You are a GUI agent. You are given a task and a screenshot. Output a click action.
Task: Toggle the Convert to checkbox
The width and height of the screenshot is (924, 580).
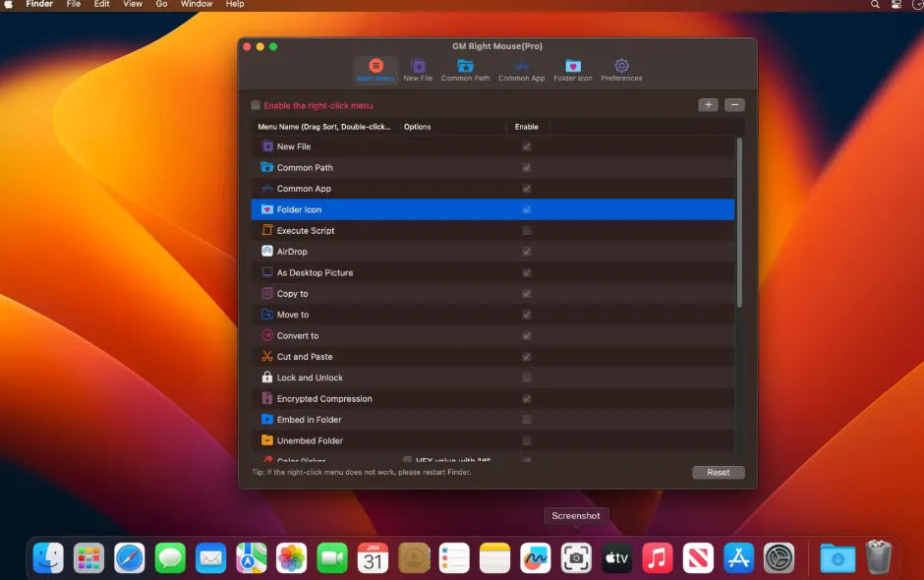click(526, 335)
